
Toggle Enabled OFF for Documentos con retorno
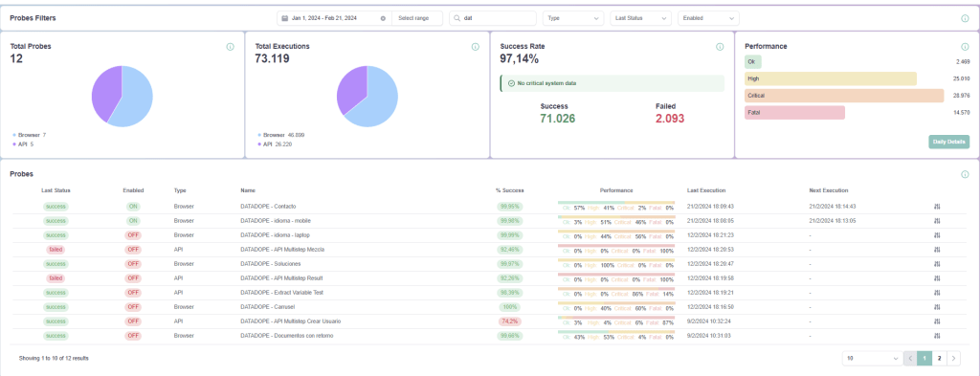pyautogui.click(x=132, y=336)
